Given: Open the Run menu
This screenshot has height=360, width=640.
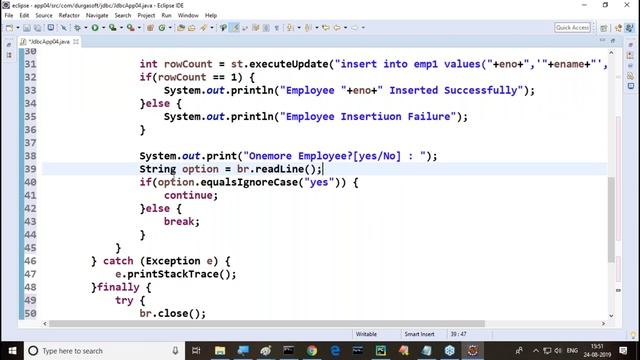Looking at the screenshot, I should tap(167, 16).
